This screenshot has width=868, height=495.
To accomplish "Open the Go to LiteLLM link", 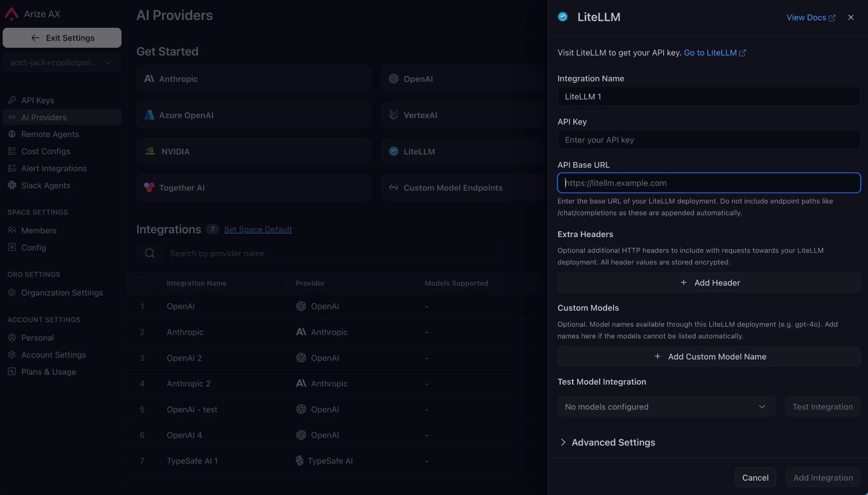I will [715, 53].
